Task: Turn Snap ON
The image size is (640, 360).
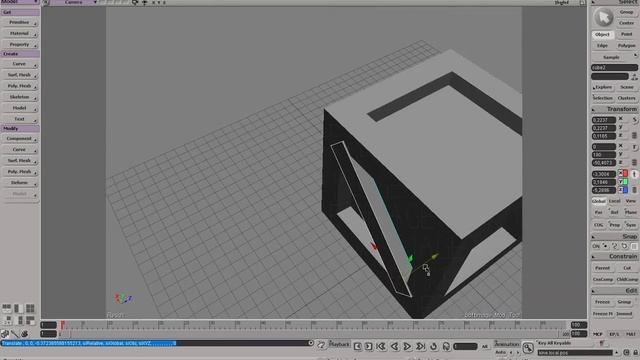Action: pos(596,246)
